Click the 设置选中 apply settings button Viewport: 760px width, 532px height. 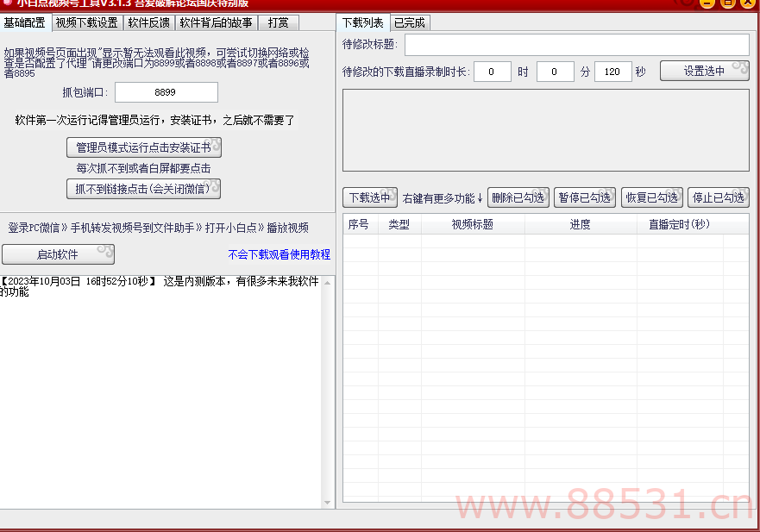(x=705, y=71)
